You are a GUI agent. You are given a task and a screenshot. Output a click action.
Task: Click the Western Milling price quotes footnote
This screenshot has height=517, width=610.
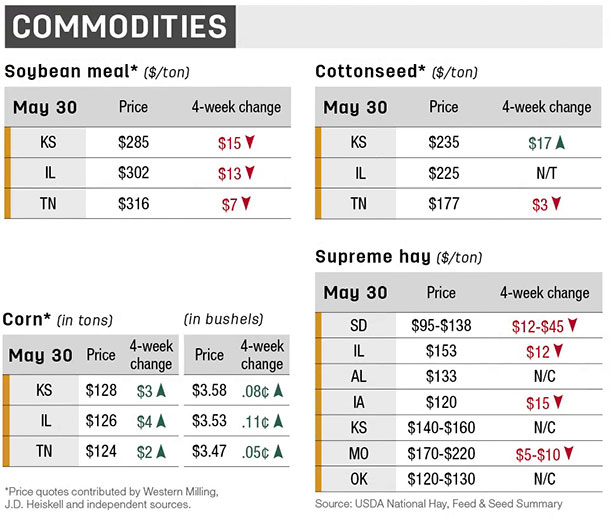[112, 498]
